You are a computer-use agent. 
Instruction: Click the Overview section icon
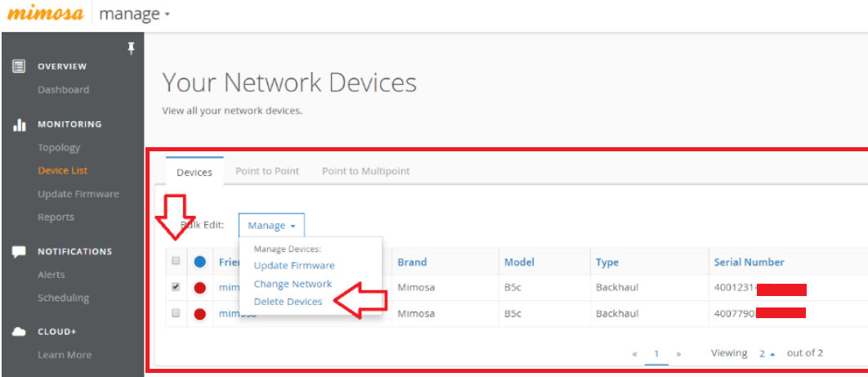coord(18,66)
